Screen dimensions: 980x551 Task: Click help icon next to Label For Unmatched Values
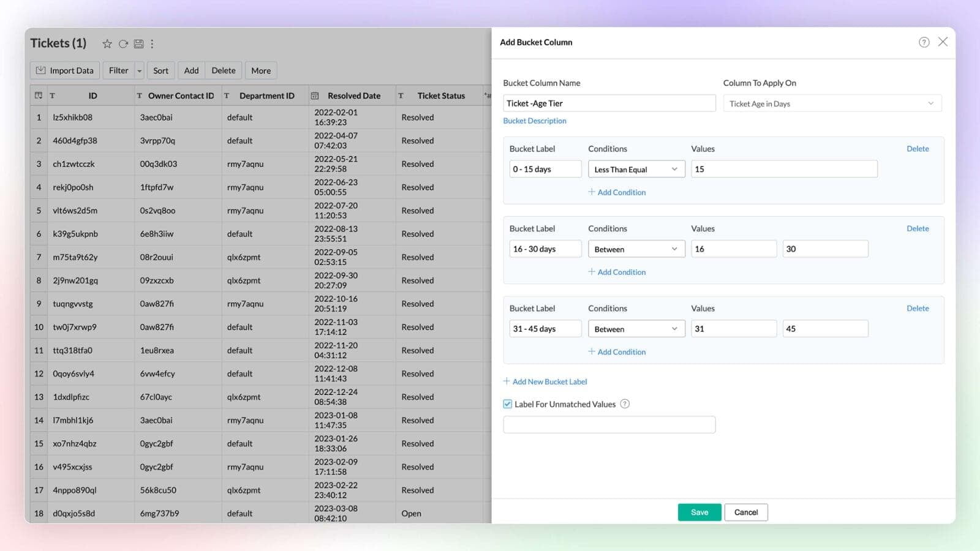tap(625, 404)
